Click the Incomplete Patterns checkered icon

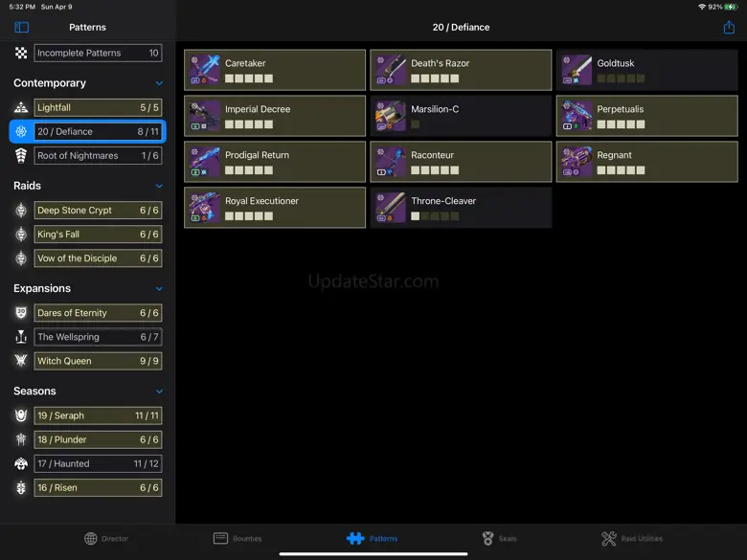pyautogui.click(x=21, y=53)
